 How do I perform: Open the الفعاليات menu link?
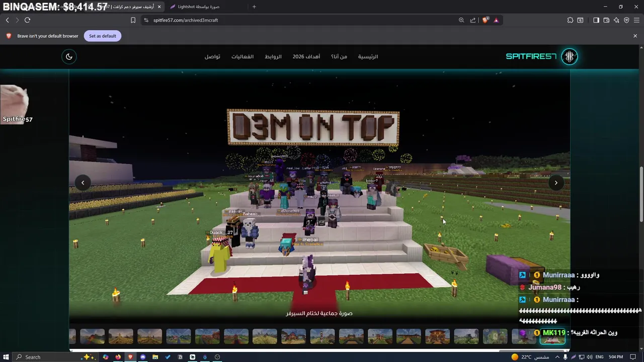point(243,56)
